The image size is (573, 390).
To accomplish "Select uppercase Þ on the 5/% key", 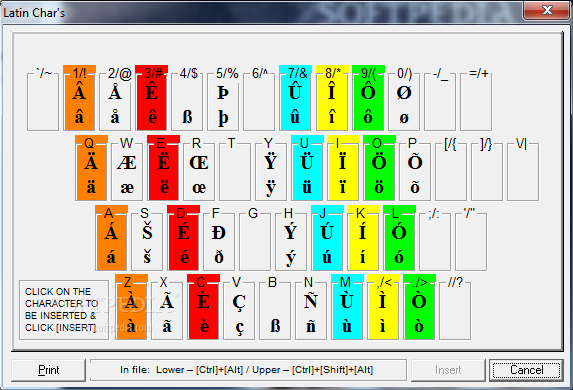I will click(223, 93).
